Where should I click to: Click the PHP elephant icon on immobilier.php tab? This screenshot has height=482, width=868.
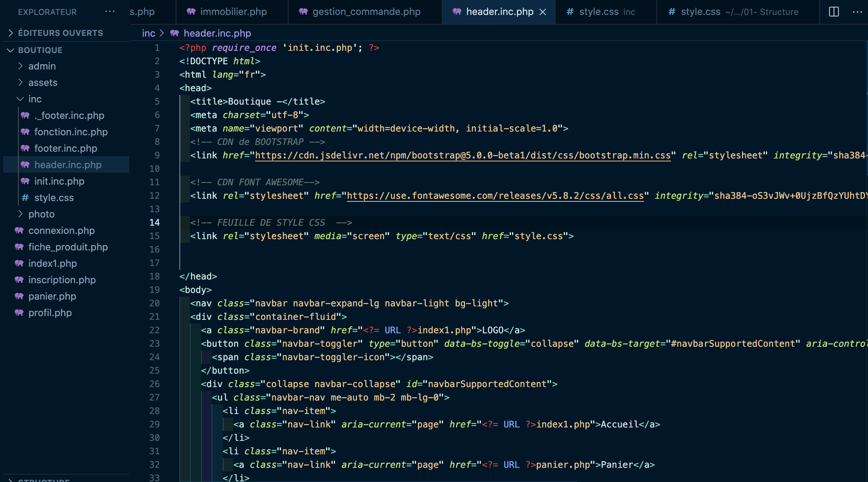(191, 12)
